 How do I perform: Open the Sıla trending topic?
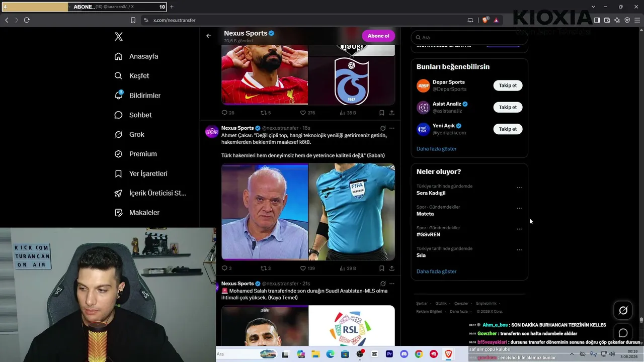(421, 255)
